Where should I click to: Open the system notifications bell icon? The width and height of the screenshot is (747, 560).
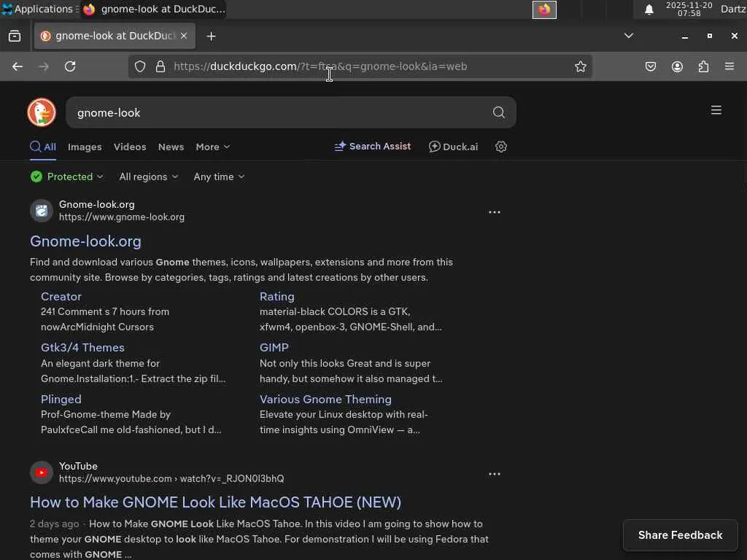(x=649, y=9)
